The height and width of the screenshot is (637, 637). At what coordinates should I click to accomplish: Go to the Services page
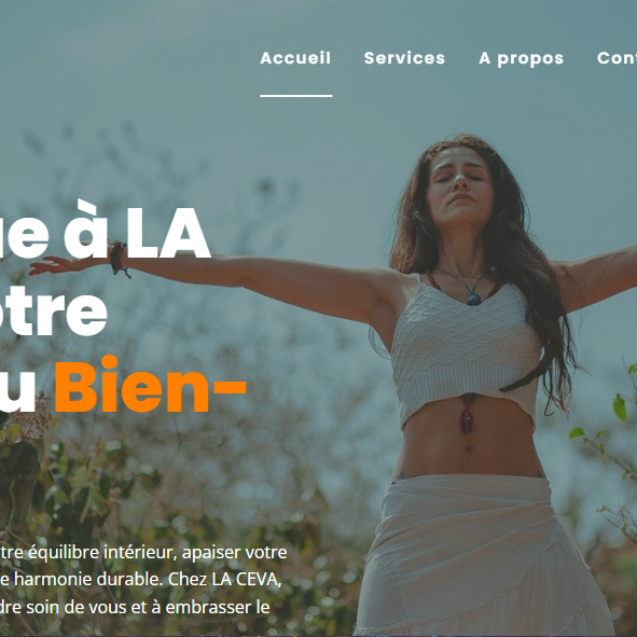[x=404, y=58]
